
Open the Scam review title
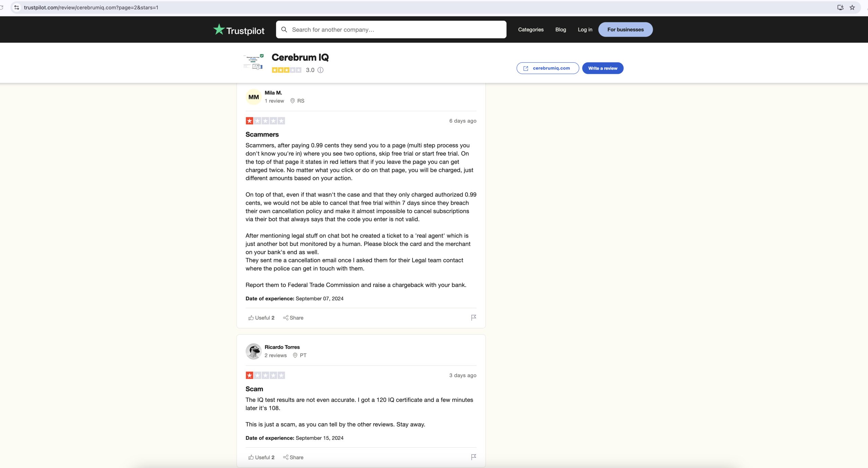254,389
